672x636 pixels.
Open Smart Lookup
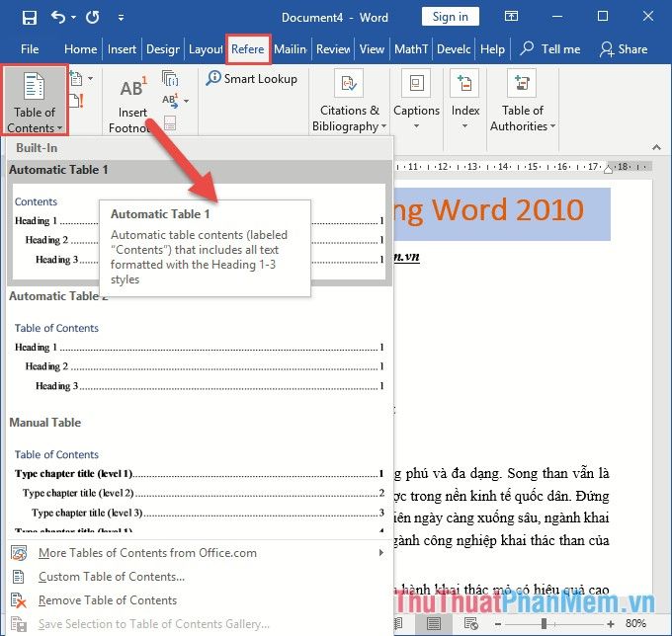tap(251, 79)
